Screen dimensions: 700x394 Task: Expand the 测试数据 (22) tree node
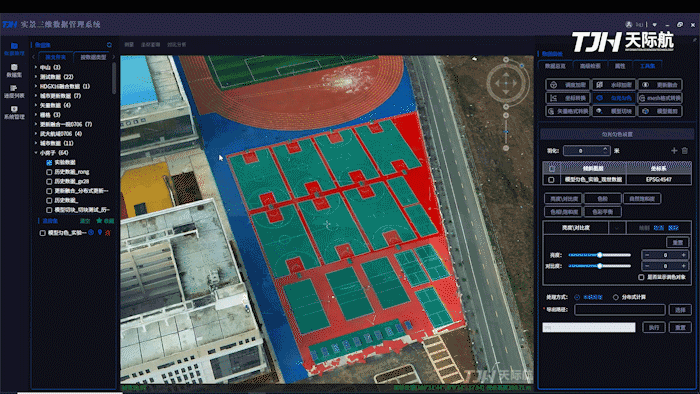pyautogui.click(x=36, y=77)
